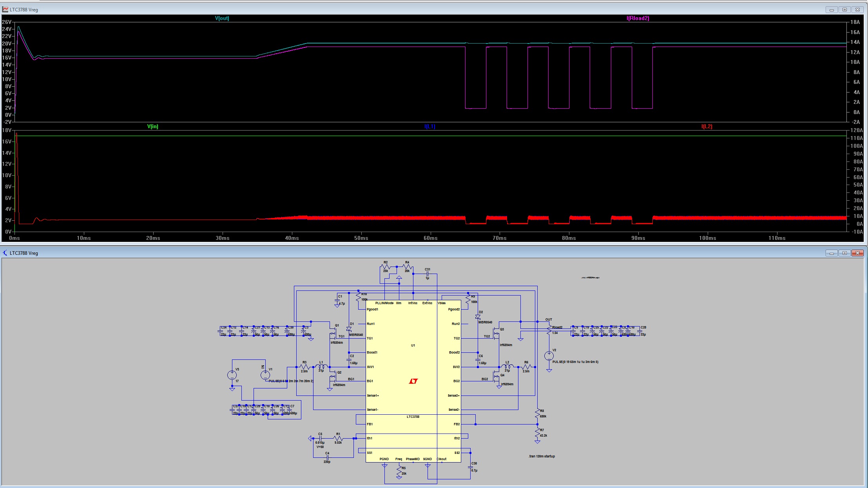Select feedback resistor R8 680k

tap(537, 414)
